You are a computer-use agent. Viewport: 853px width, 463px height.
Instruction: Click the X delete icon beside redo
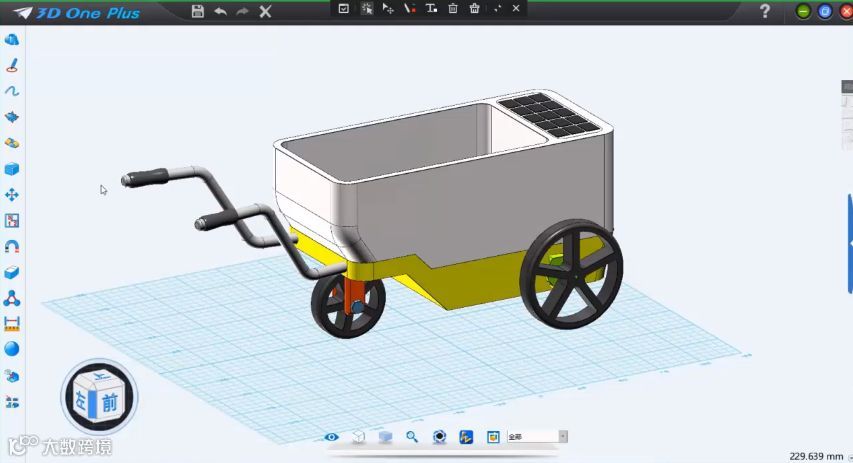pyautogui.click(x=265, y=11)
